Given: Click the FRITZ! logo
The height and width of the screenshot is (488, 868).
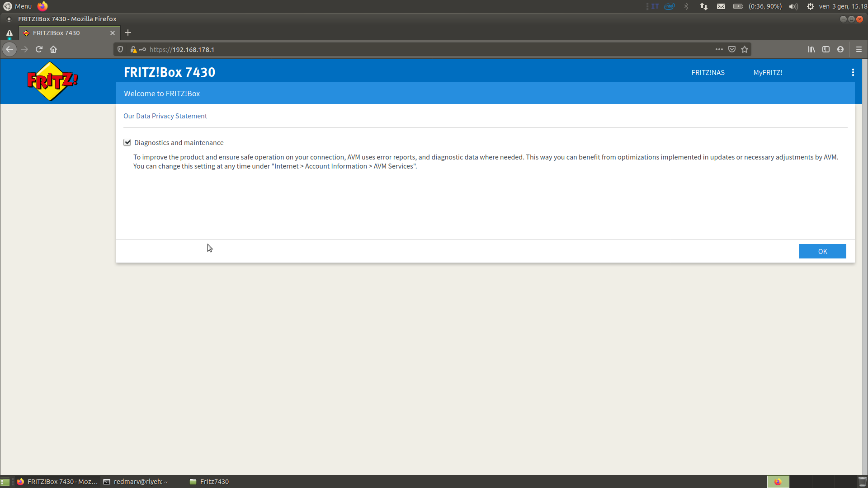Looking at the screenshot, I should coord(52,81).
